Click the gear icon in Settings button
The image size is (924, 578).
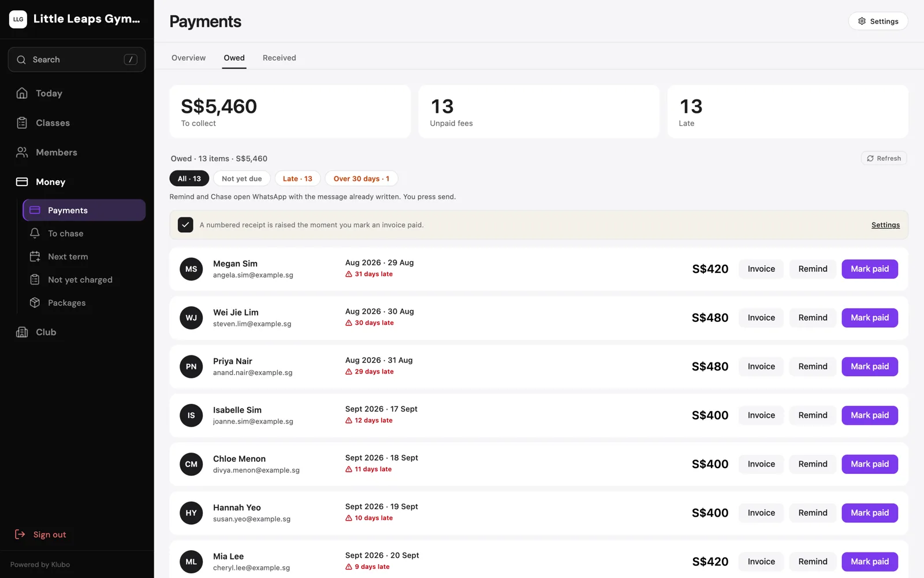pos(862,21)
